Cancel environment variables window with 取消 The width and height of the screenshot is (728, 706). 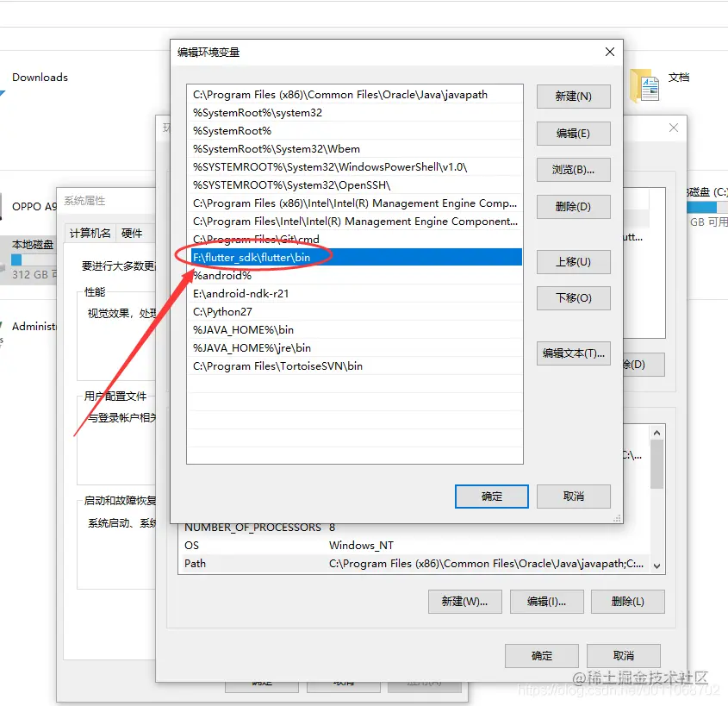click(x=624, y=656)
